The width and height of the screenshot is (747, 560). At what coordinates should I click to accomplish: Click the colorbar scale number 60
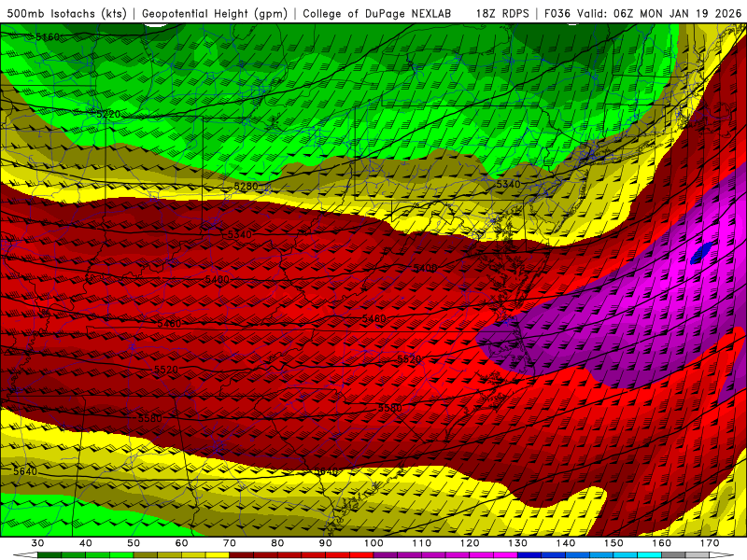181,543
